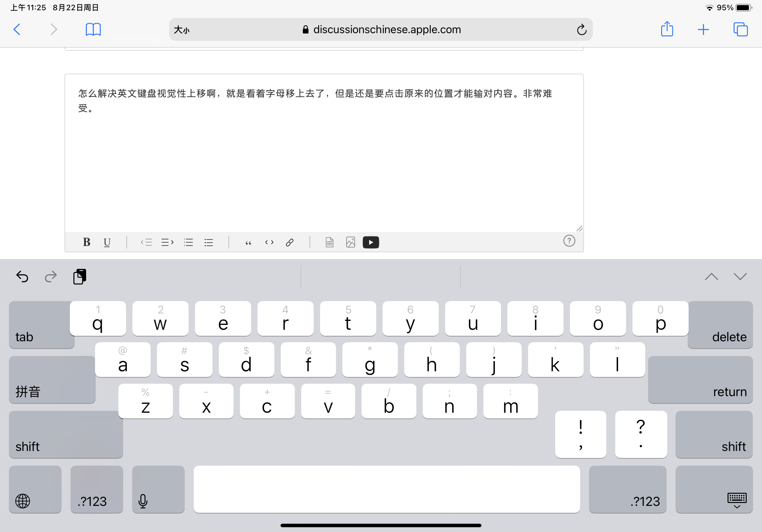The height and width of the screenshot is (532, 762).
Task: Open the editor help question-mark icon
Action: (569, 241)
